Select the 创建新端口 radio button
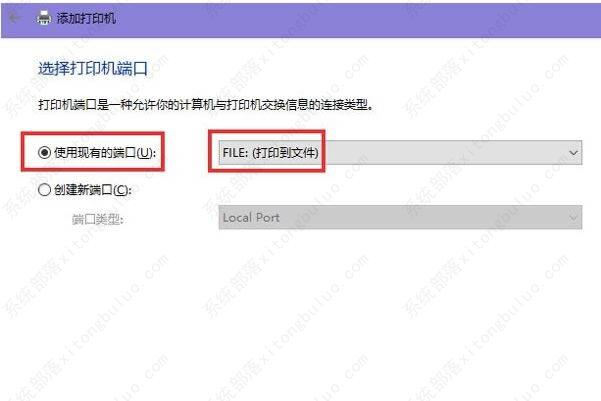Image resolution: width=601 pixels, height=401 pixels. [44, 189]
